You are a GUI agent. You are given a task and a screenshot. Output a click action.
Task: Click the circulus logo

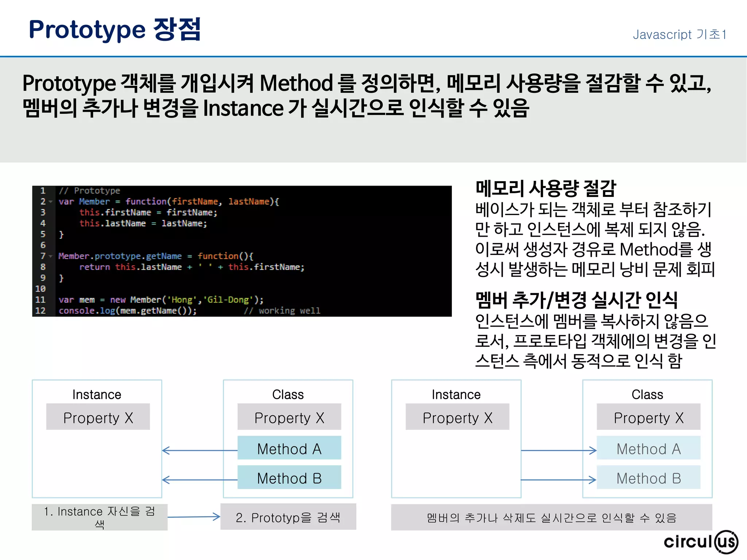click(x=700, y=542)
